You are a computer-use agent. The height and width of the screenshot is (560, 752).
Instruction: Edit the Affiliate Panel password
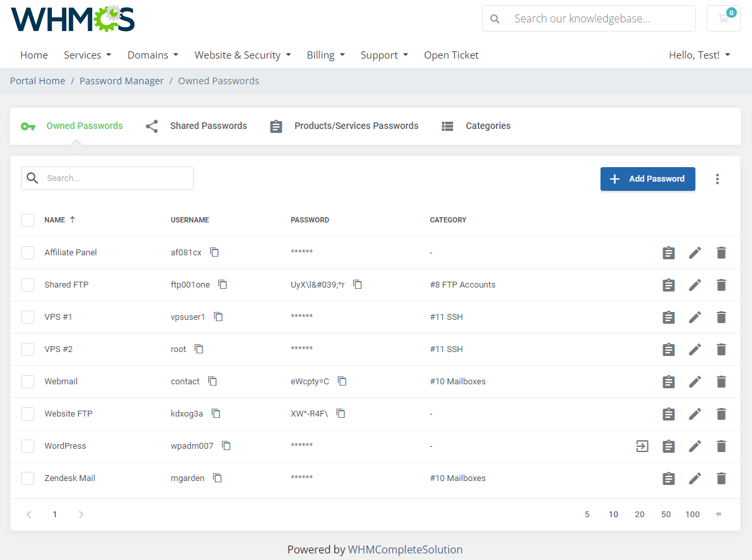(695, 253)
